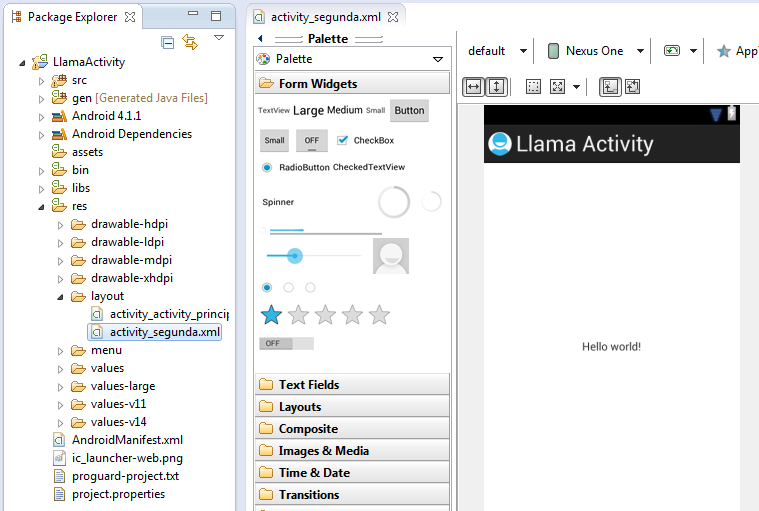
Task: Toggle the horizontal fill width icon
Action: point(474,87)
